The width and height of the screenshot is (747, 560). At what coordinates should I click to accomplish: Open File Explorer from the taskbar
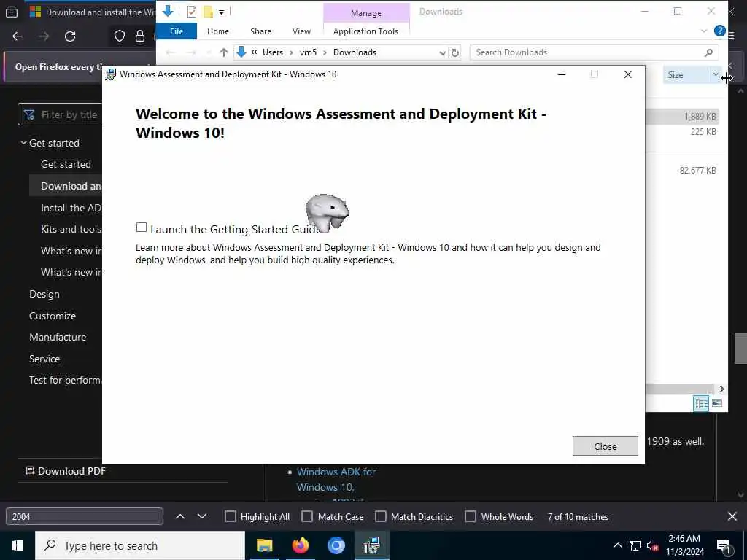[264, 545]
